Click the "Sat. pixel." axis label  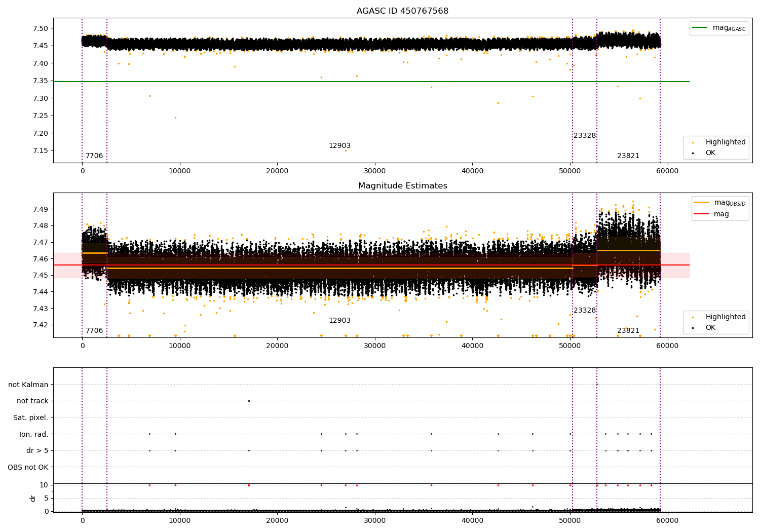point(31,417)
